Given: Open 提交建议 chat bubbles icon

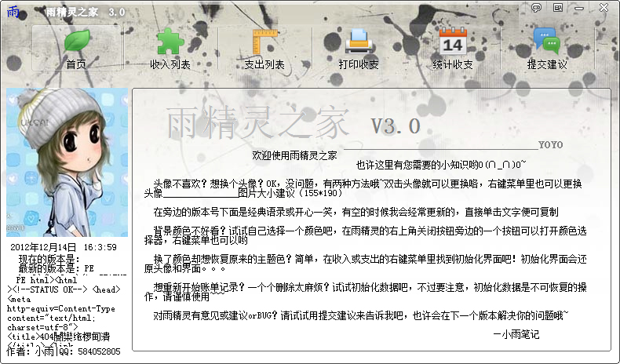Looking at the screenshot, I should click(x=547, y=41).
